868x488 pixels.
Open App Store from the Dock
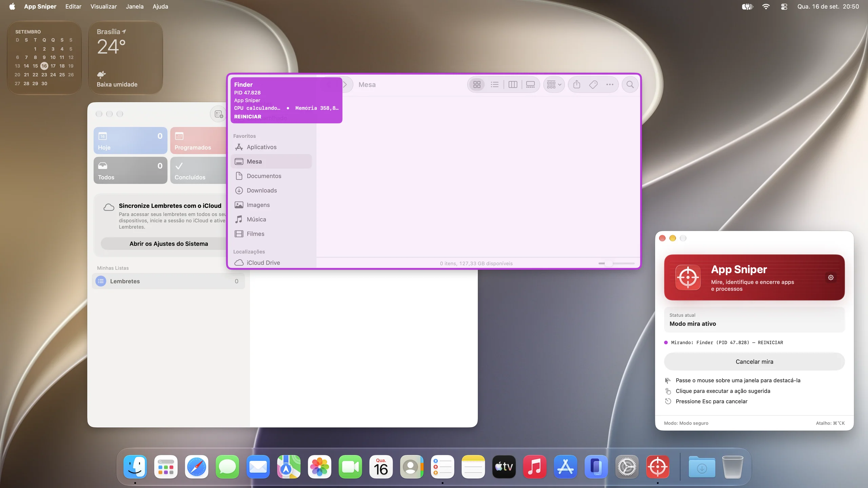[x=566, y=467]
